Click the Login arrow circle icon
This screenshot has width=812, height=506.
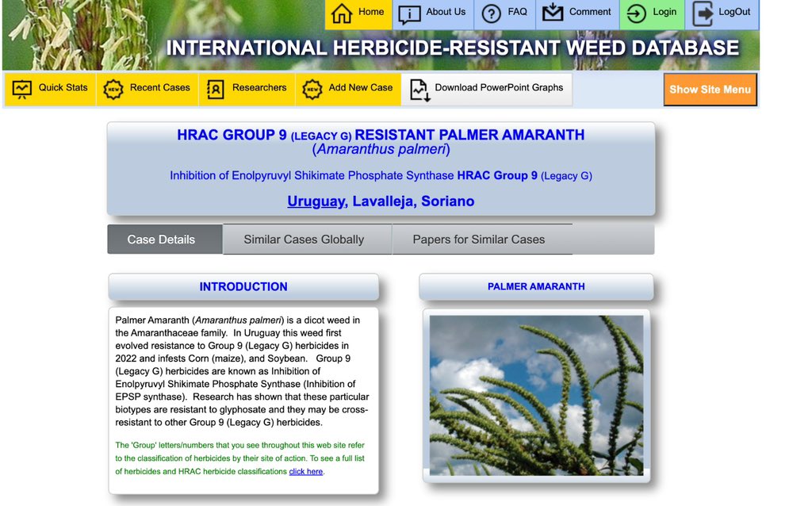pyautogui.click(x=636, y=13)
